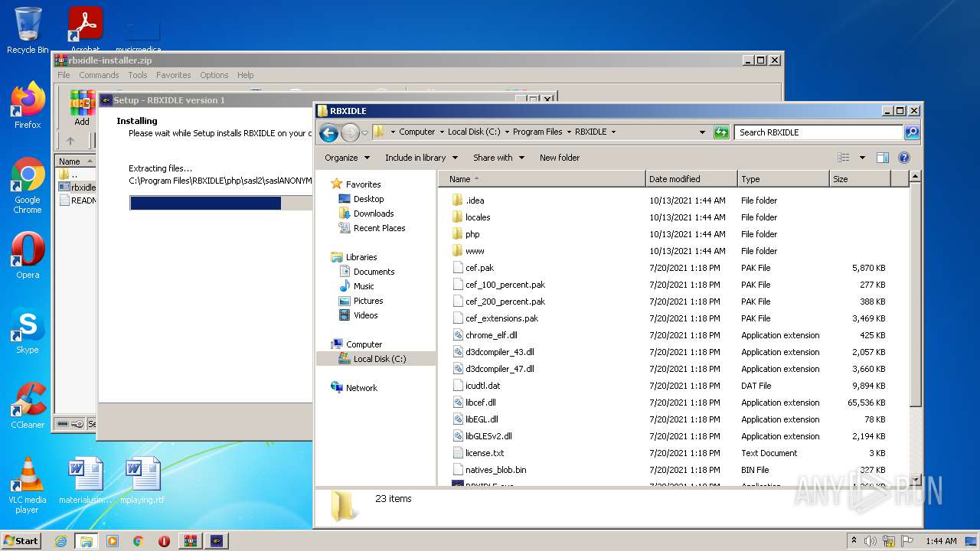Viewport: 980px width, 551px height.
Task: Select the Skype desktop icon
Action: tap(28, 331)
